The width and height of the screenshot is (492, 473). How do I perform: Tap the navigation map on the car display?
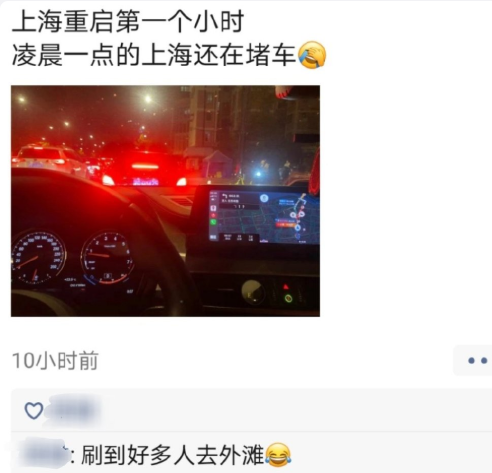coord(285,217)
